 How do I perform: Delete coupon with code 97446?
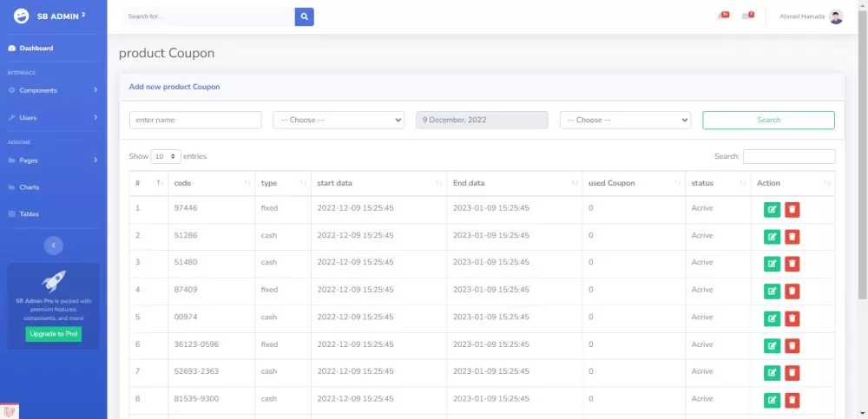coord(792,210)
